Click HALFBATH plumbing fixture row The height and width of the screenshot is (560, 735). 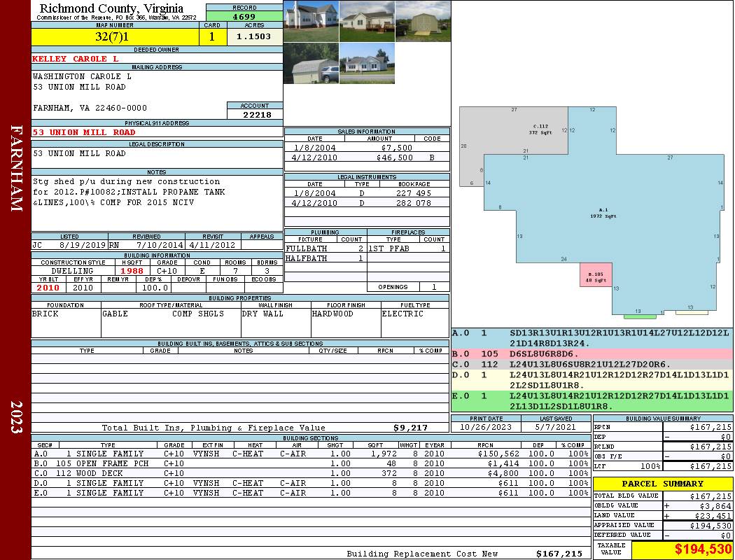(x=325, y=258)
